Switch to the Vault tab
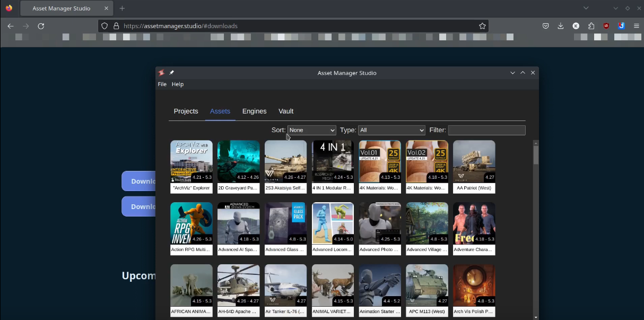Screen dimensions: 644x320 (x=286, y=111)
